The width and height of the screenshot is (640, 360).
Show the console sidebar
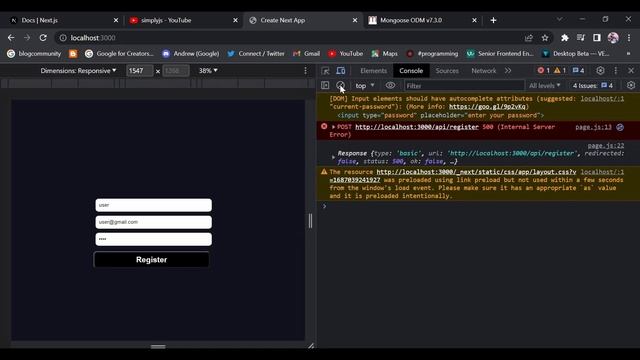(325, 85)
